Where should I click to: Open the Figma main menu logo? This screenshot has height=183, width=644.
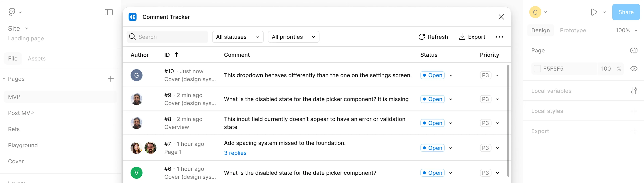(x=12, y=12)
